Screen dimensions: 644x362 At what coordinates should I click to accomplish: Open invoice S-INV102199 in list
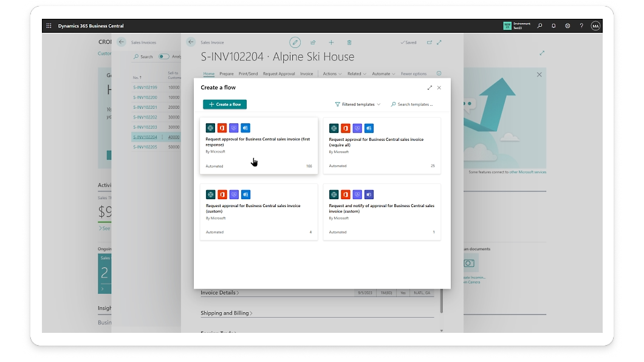pos(145,87)
